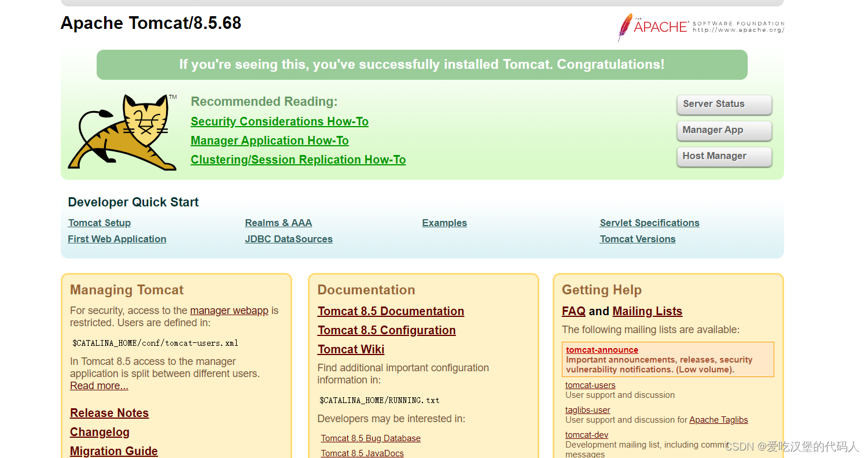Click the Developer Quick Start heading
The image size is (868, 458).
[x=133, y=202]
